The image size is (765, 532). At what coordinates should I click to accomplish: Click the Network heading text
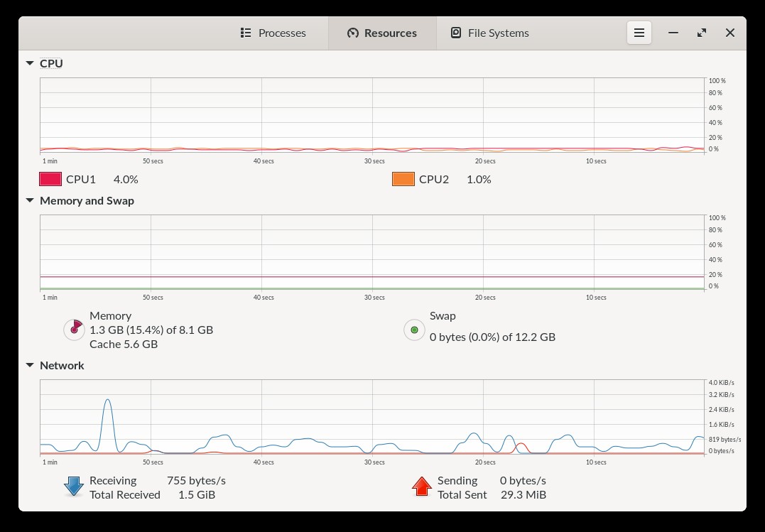coord(62,365)
